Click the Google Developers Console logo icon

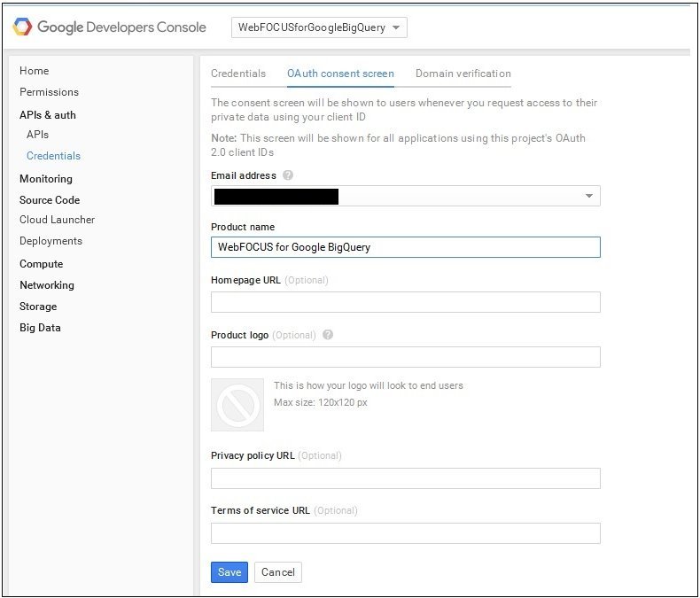22,27
